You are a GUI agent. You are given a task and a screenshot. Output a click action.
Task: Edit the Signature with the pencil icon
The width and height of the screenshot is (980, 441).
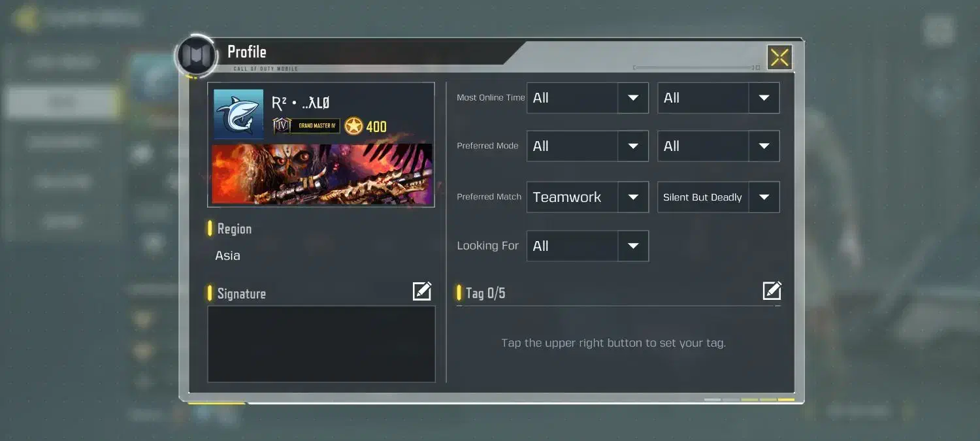pyautogui.click(x=422, y=291)
